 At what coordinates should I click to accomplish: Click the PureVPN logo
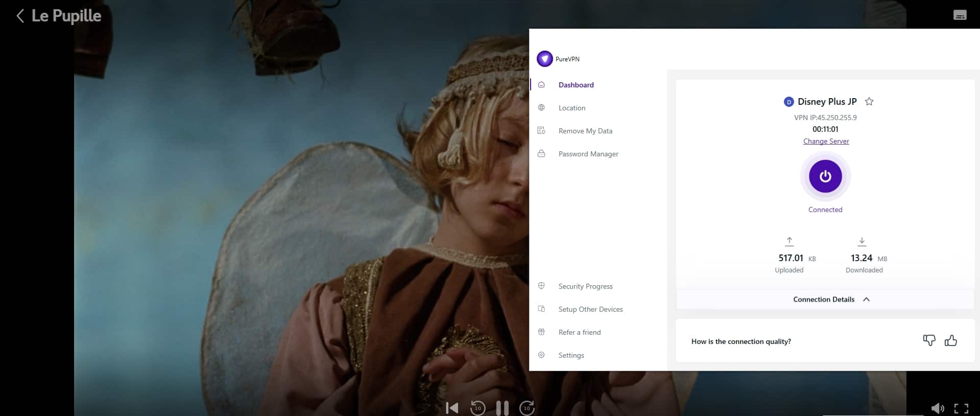tap(544, 59)
